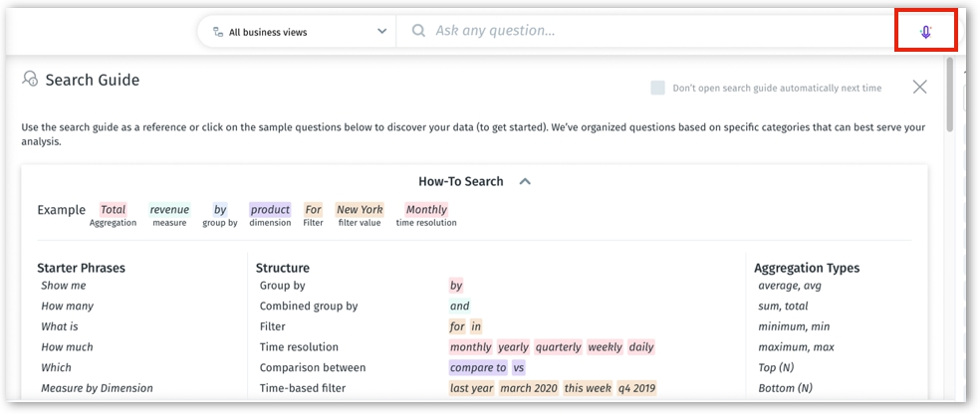The image size is (980, 414).
Task: Click the 'monthly' time resolution keyword
Action: coord(470,347)
